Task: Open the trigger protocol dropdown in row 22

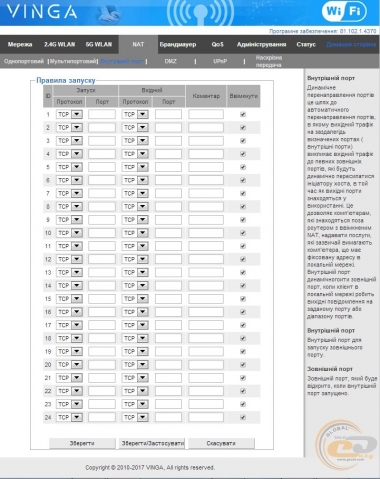Action: tap(69, 391)
